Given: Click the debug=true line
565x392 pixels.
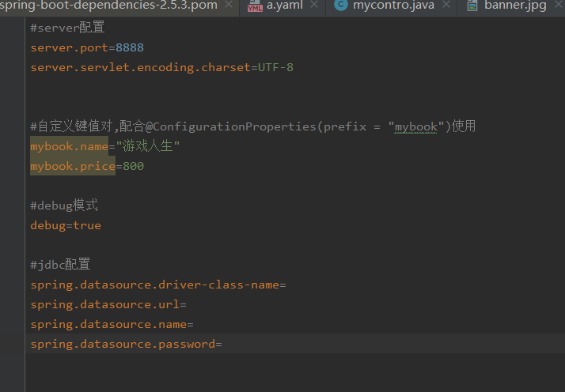Looking at the screenshot, I should (x=66, y=225).
